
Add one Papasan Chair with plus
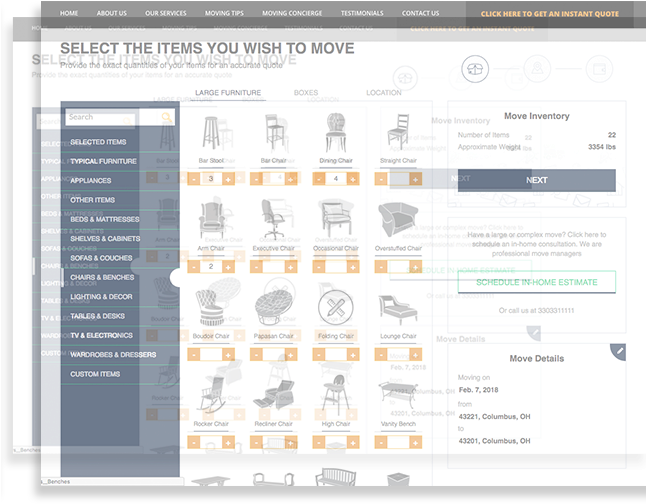pos(290,354)
